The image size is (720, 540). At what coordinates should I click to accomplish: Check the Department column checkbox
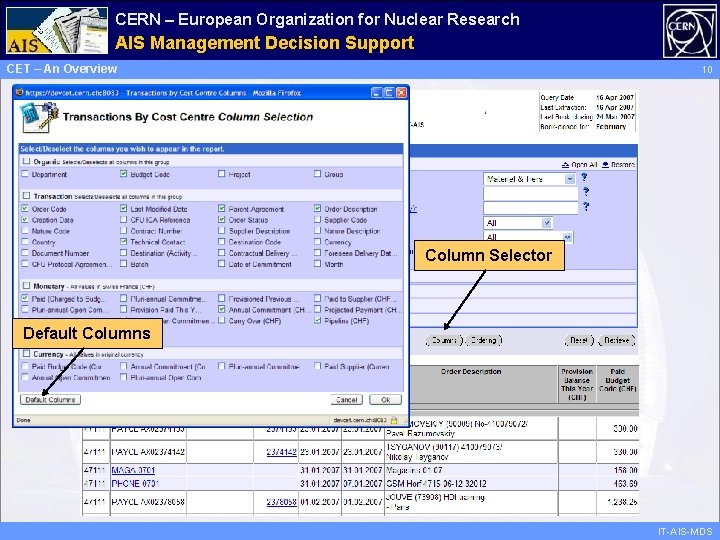coord(25,174)
